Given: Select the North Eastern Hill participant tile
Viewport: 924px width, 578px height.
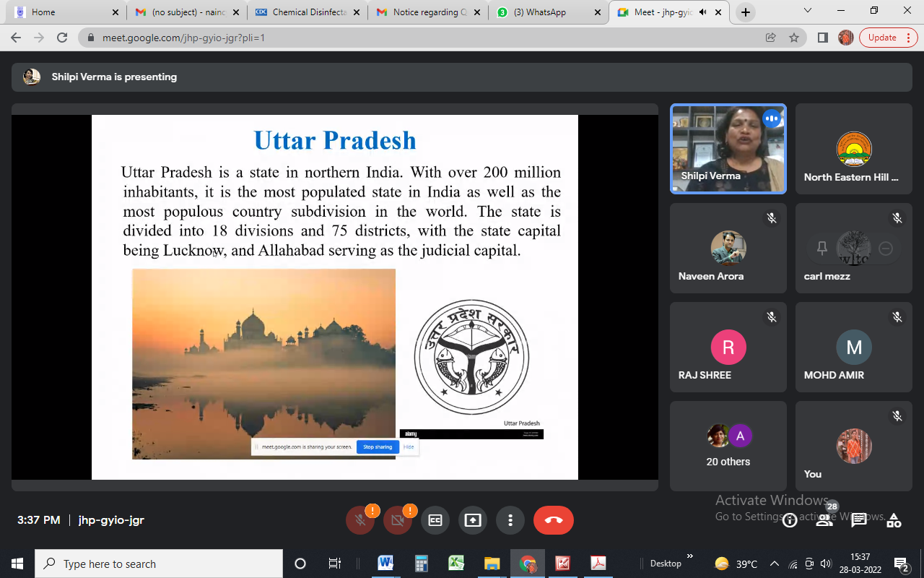Looking at the screenshot, I should tap(854, 149).
